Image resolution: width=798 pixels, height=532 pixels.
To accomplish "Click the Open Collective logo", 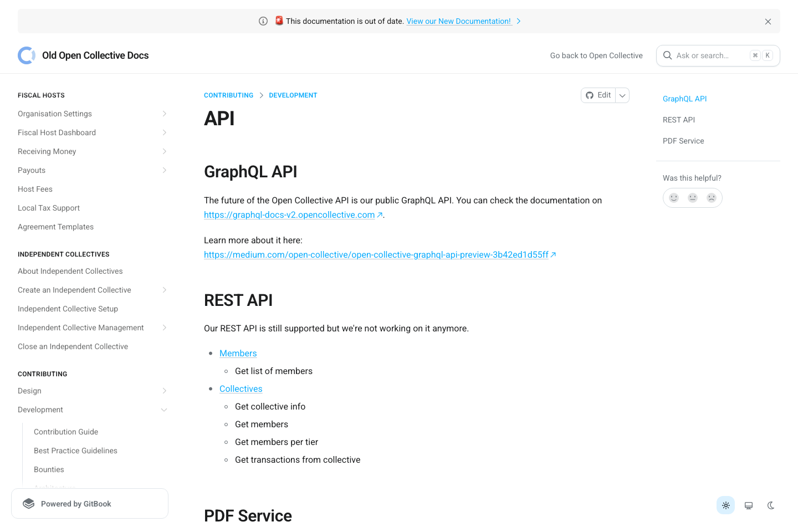I will click(x=26, y=55).
